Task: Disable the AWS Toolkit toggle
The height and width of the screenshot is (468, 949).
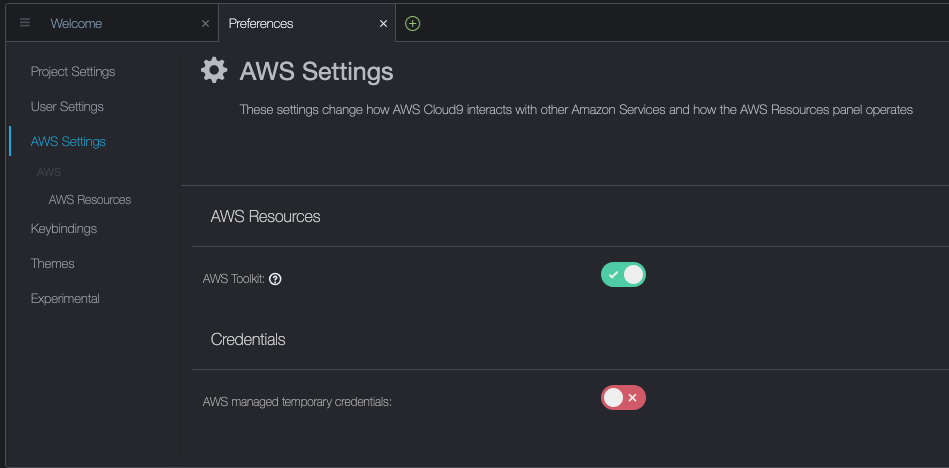Action: 623,275
